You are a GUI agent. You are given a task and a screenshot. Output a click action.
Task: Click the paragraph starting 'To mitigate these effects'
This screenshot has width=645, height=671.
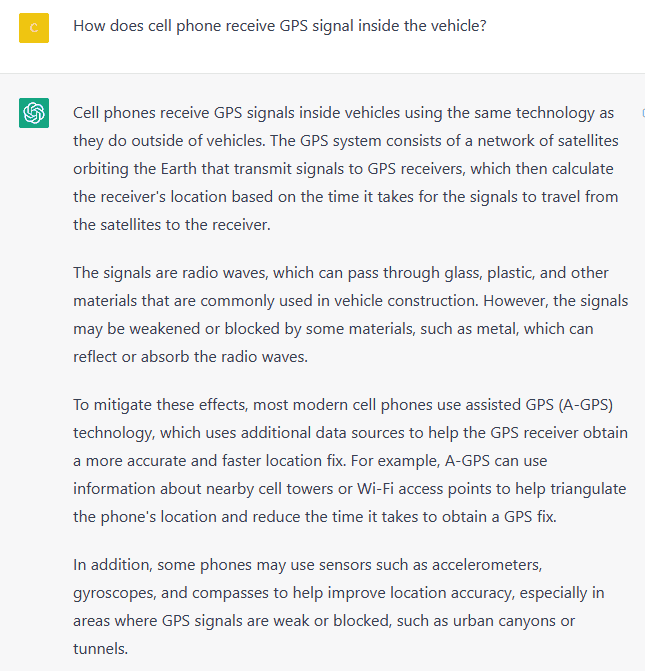pos(351,460)
